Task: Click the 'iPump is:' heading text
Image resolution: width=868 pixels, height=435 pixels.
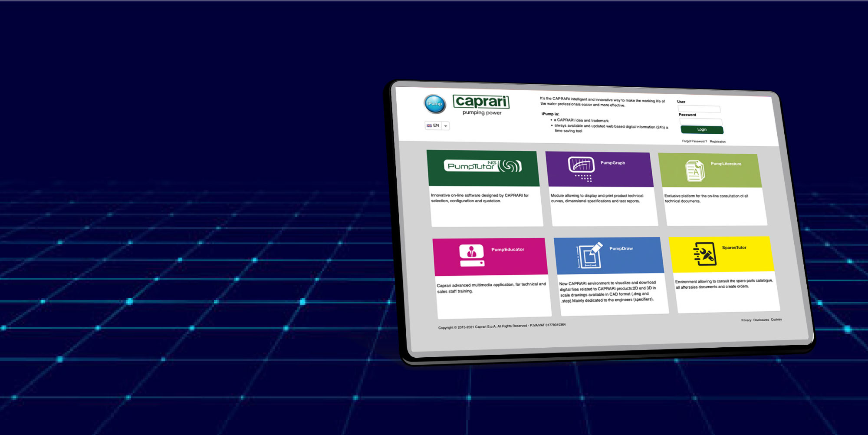Action: click(x=550, y=114)
